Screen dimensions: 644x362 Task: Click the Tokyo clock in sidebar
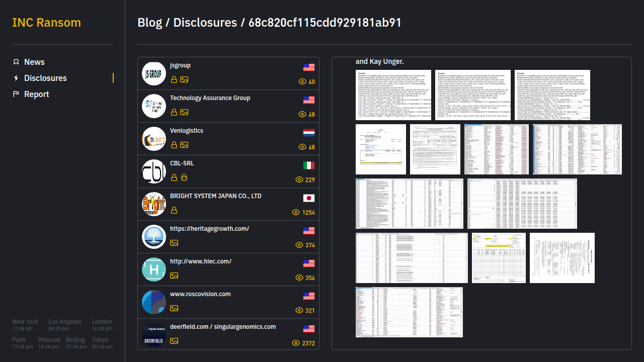102,343
